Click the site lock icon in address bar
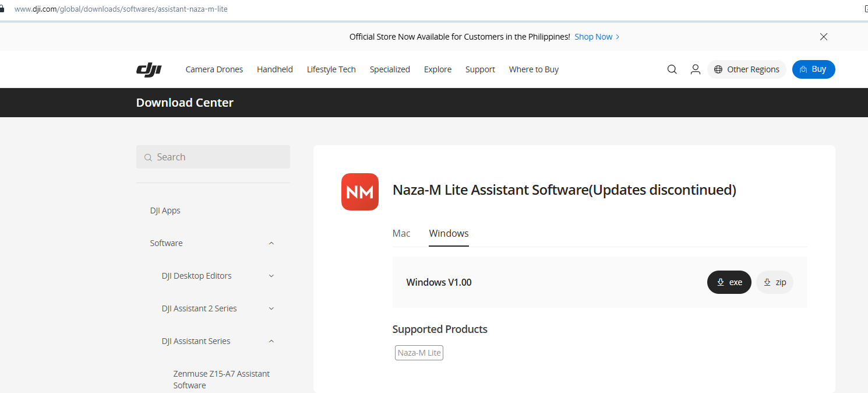Image resolution: width=868 pixels, height=393 pixels. click(x=2, y=9)
